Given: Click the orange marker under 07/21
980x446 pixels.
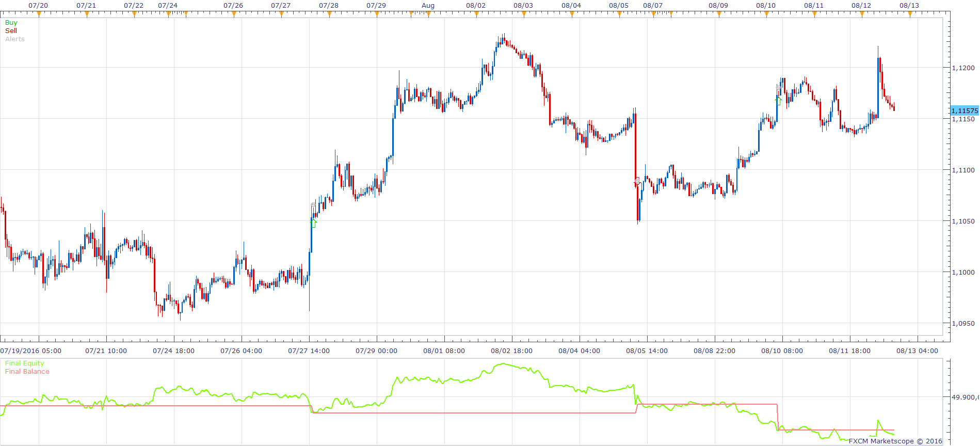Looking at the screenshot, I should (87, 14).
